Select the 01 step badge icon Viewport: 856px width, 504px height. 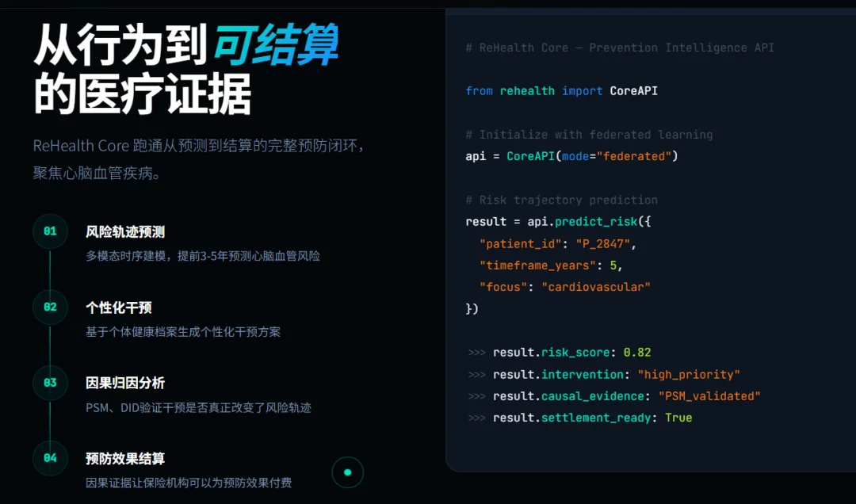[x=50, y=231]
